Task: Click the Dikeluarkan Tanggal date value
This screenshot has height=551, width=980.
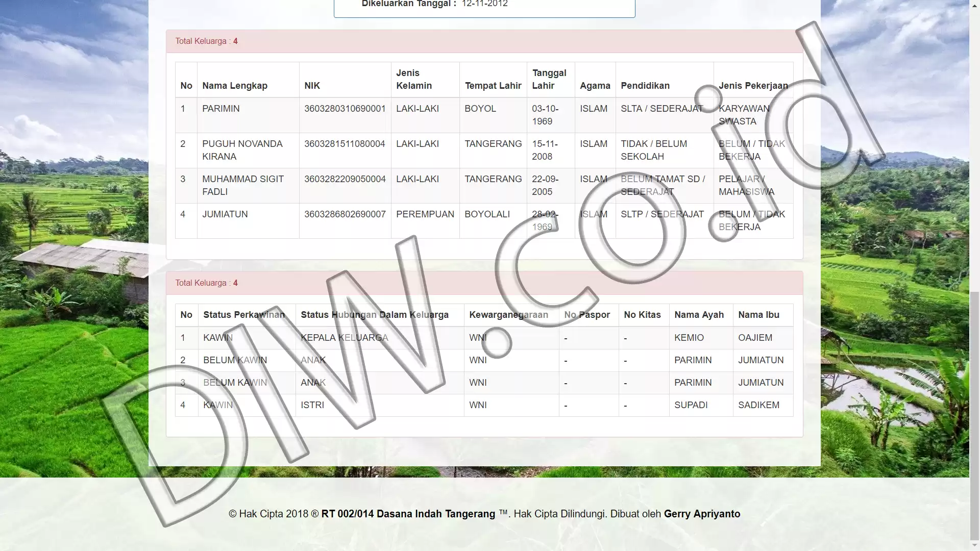Action: (x=484, y=4)
